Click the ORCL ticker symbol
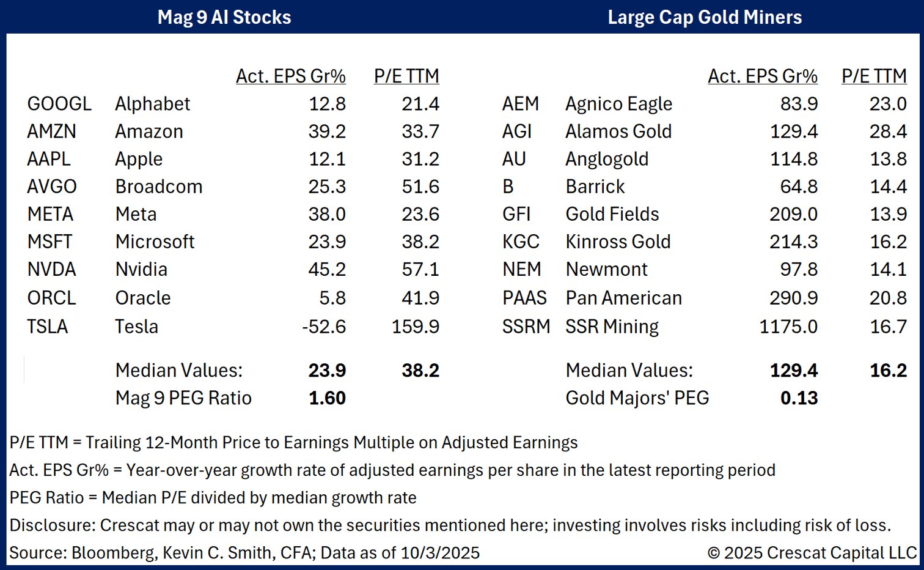The width and height of the screenshot is (924, 570). [x=52, y=298]
